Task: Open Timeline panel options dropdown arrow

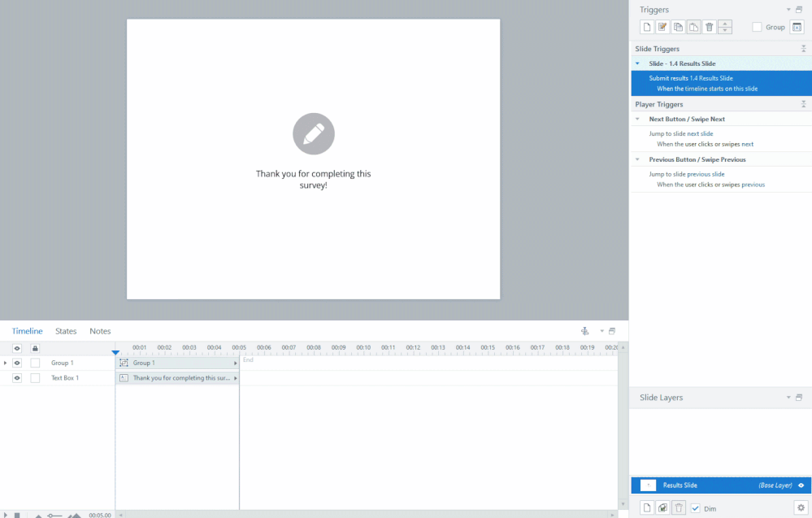Action: [x=601, y=331]
